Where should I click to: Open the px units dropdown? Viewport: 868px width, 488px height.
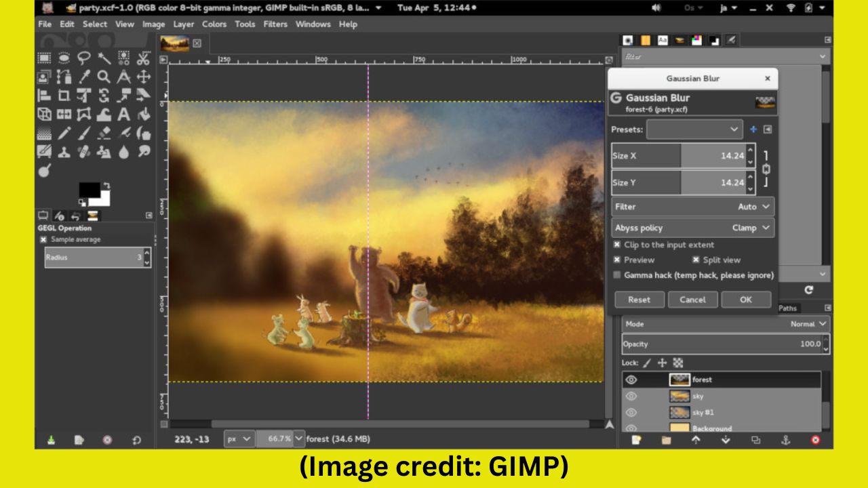240,439
